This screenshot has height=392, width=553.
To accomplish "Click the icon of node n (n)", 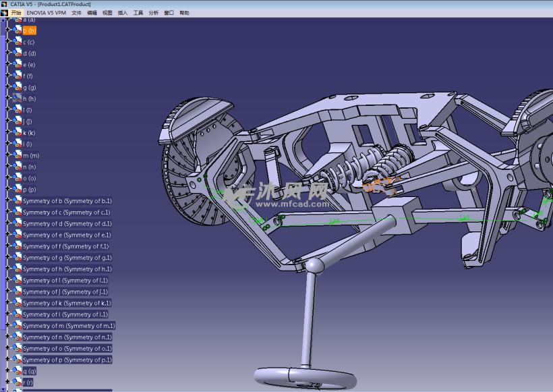I will pyautogui.click(x=18, y=166).
